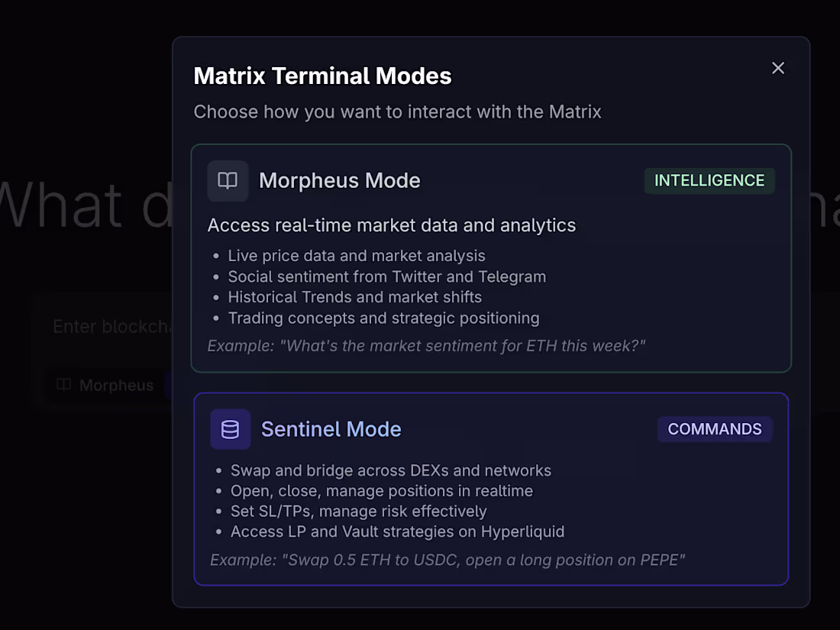Click the Matrix Terminal Modes title
840x630 pixels.
pyautogui.click(x=322, y=76)
